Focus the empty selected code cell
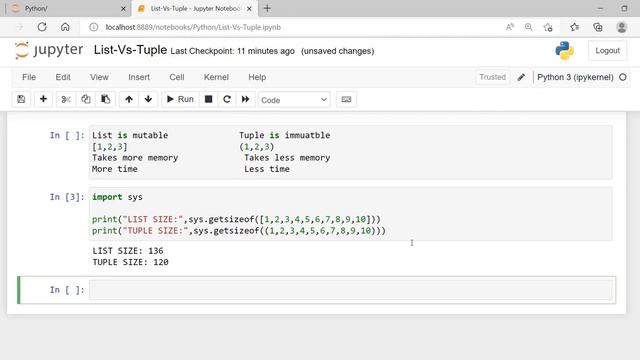This screenshot has width=640, height=360. (x=351, y=290)
